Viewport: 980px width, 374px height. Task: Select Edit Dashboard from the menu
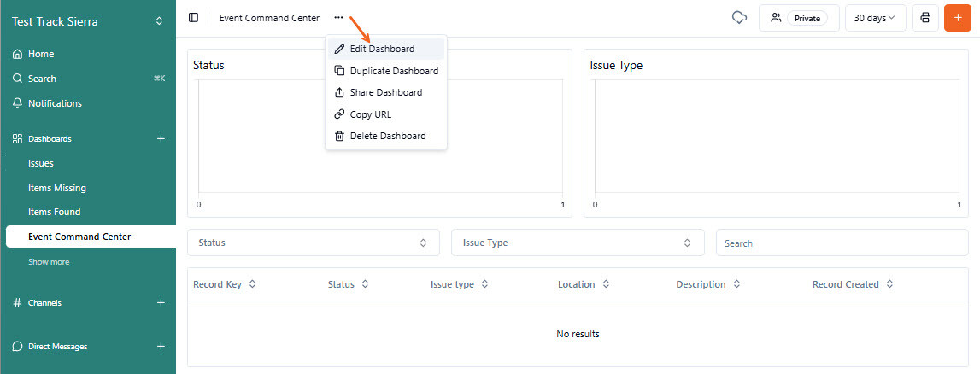(x=386, y=49)
